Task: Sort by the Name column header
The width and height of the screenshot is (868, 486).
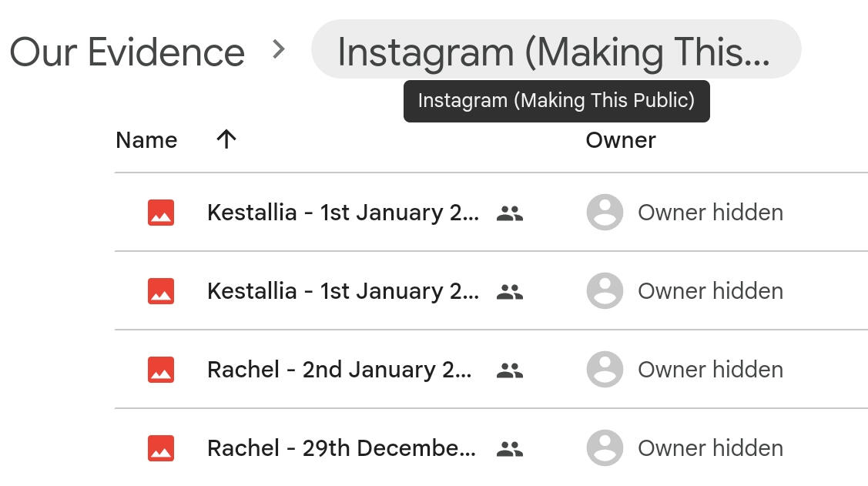Action: [x=146, y=140]
